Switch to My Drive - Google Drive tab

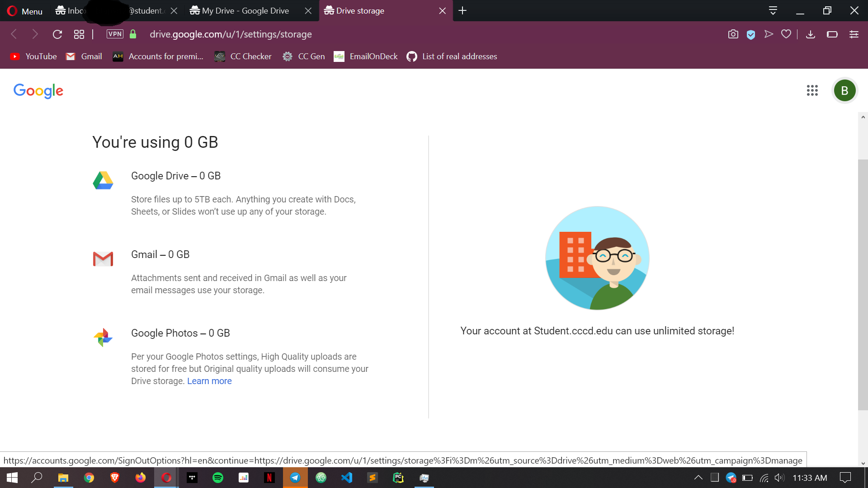[x=245, y=10]
